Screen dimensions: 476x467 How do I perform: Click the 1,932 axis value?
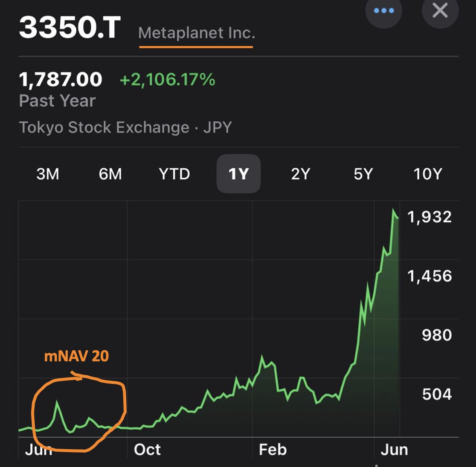(x=429, y=217)
